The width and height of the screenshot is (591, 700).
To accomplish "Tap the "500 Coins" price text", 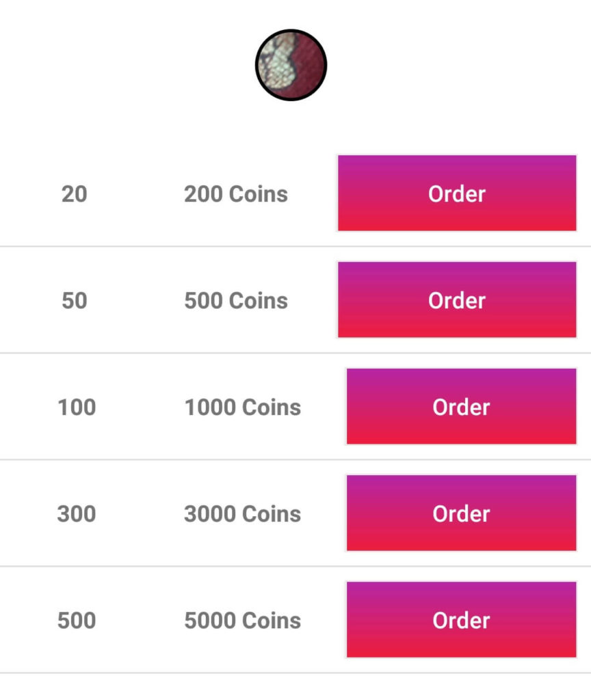I will (x=236, y=301).
